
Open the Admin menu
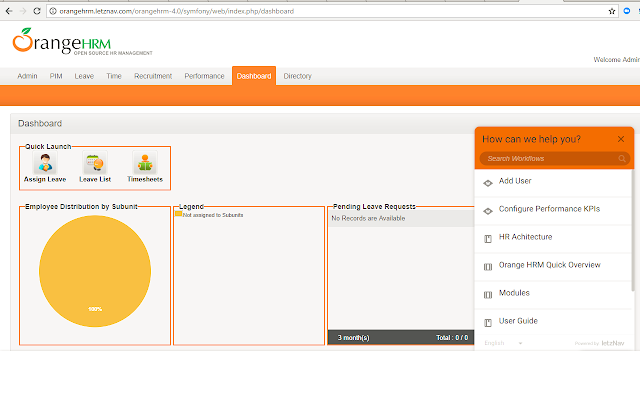(x=27, y=76)
